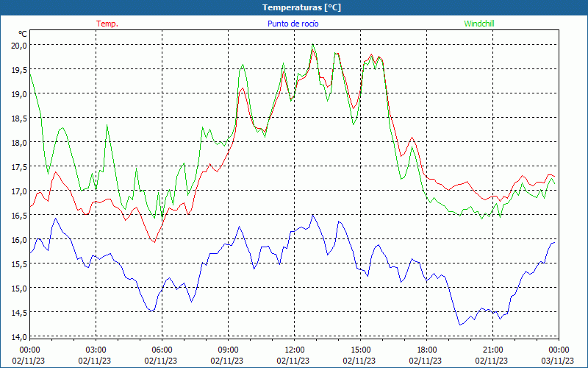Click the 'Temperaturas [°C]' chart title
This screenshot has height=368, width=588.
point(301,7)
